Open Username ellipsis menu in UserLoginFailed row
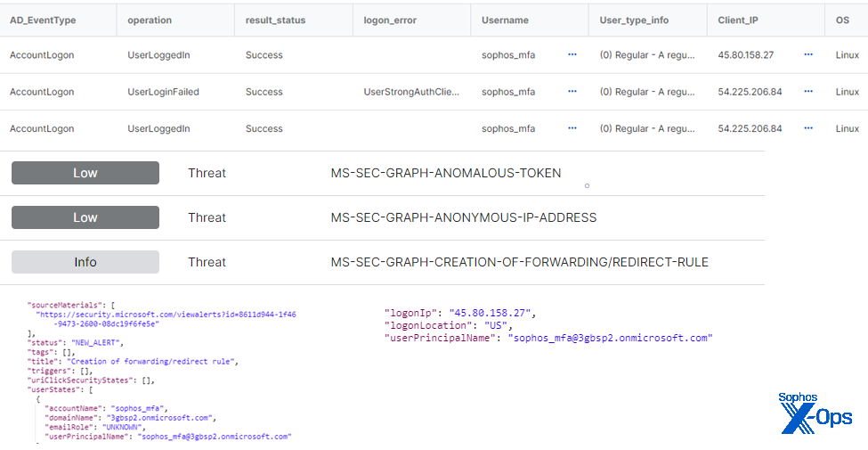This screenshot has width=868, height=450. [572, 92]
